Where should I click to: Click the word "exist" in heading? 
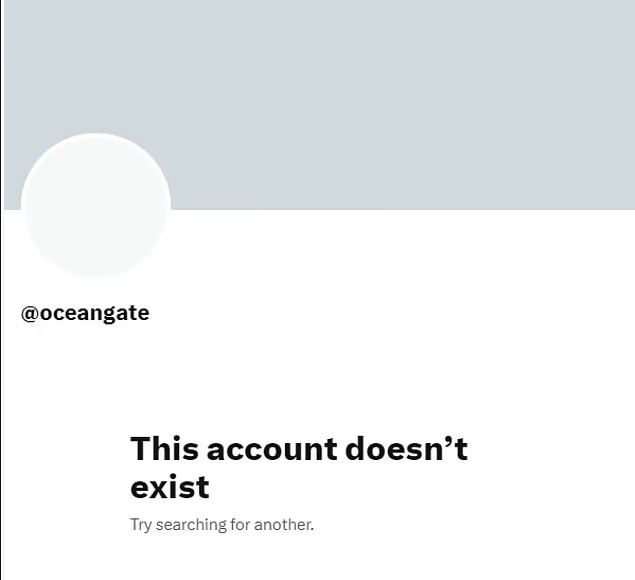170,487
